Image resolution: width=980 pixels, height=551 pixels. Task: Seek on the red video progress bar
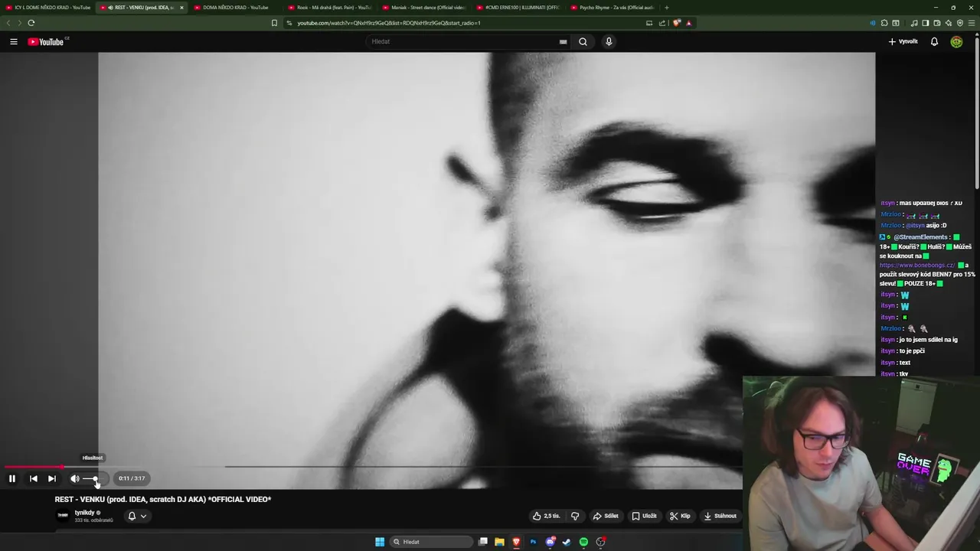click(x=34, y=466)
